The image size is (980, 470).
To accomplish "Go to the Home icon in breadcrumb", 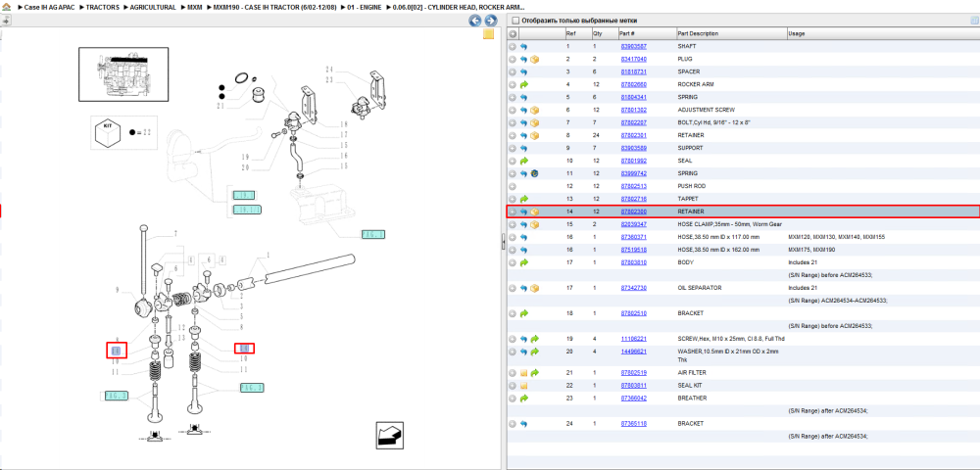I will pos(7,7).
